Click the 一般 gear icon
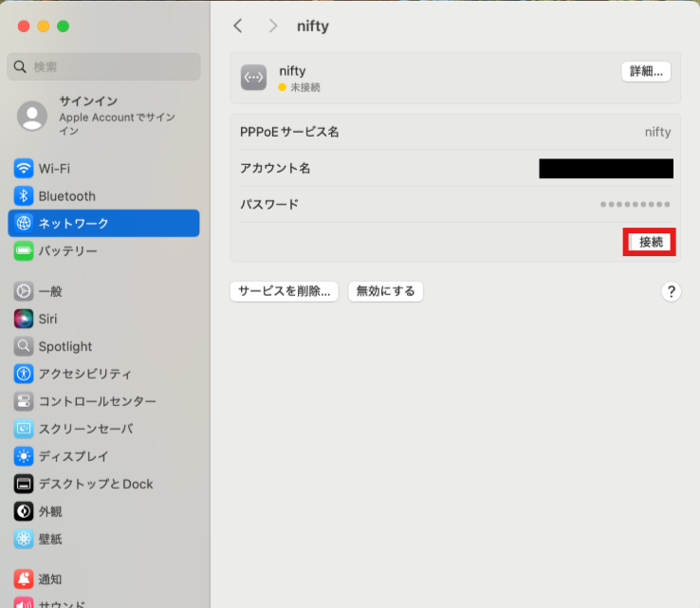The height and width of the screenshot is (608, 700). 23,291
